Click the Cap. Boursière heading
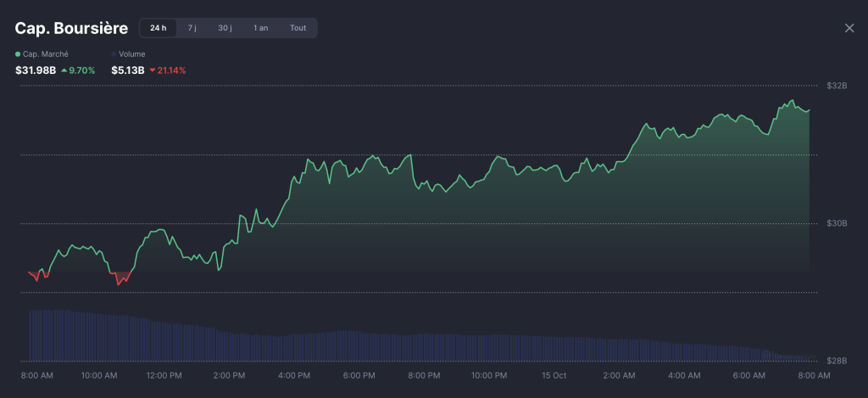Image resolution: width=868 pixels, height=398 pixels. [x=71, y=28]
